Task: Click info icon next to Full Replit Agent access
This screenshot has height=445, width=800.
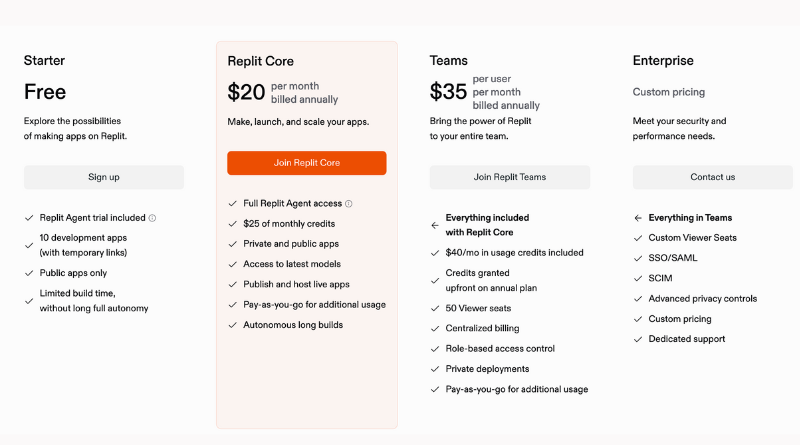Action: coord(349,204)
